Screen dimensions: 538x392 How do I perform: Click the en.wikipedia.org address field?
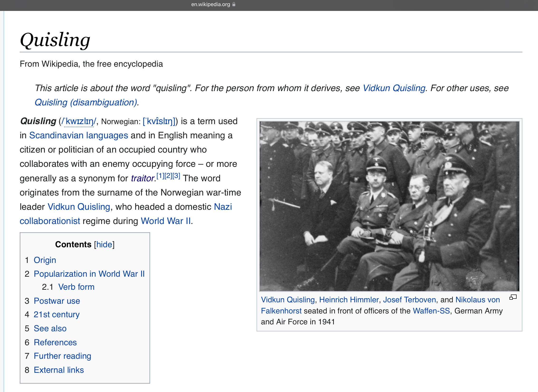click(x=210, y=4)
